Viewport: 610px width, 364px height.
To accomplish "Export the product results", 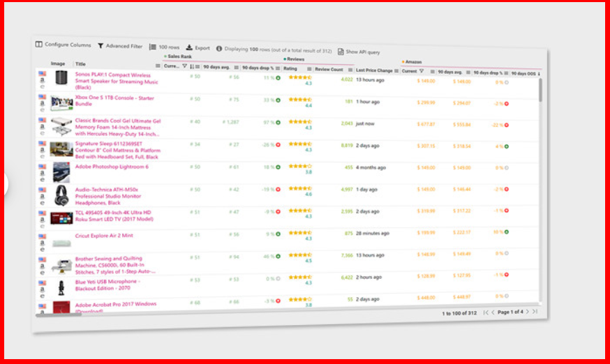I will point(198,48).
